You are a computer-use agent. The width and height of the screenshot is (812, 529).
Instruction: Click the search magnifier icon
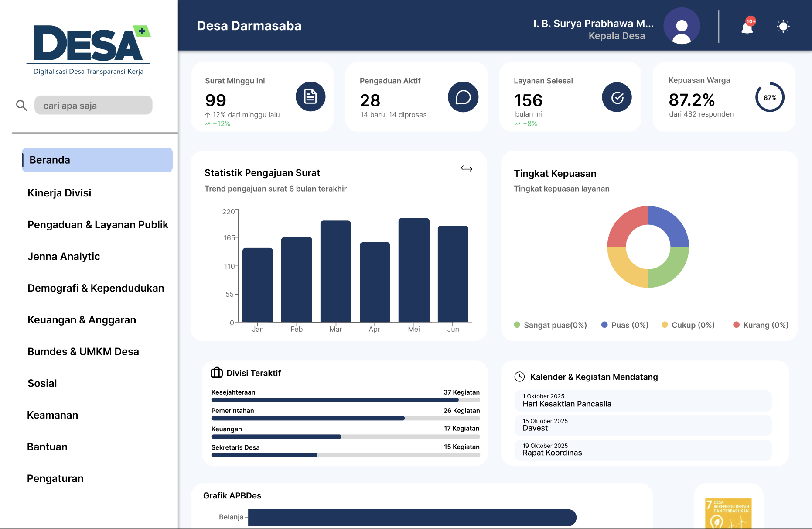point(21,105)
